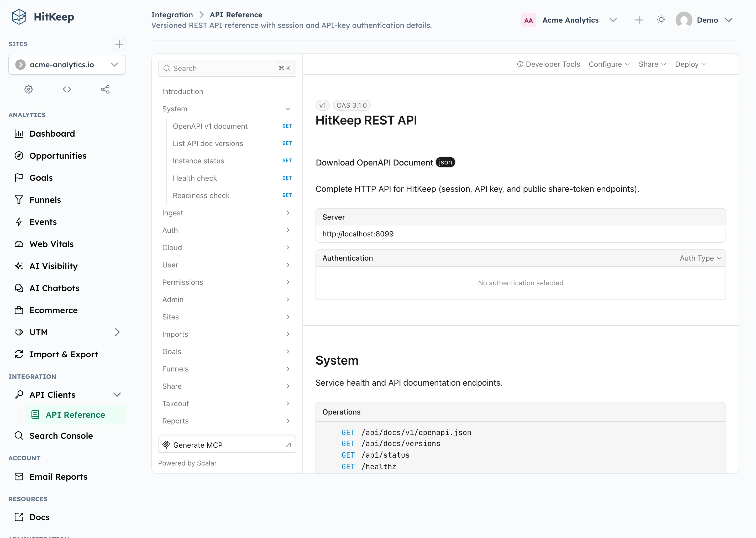Click the Acme Analytics AA badge
This screenshot has height=538, width=756.
pyautogui.click(x=528, y=20)
